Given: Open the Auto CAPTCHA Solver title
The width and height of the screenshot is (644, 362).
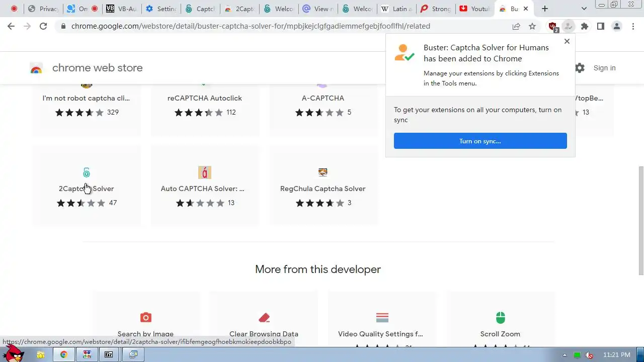Looking at the screenshot, I should click(203, 189).
